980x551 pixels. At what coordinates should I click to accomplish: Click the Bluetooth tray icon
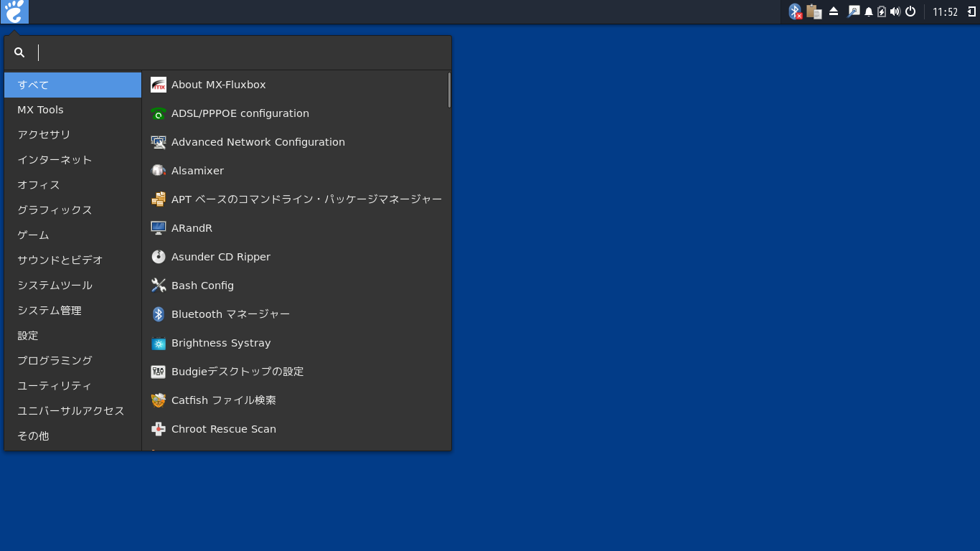(795, 11)
